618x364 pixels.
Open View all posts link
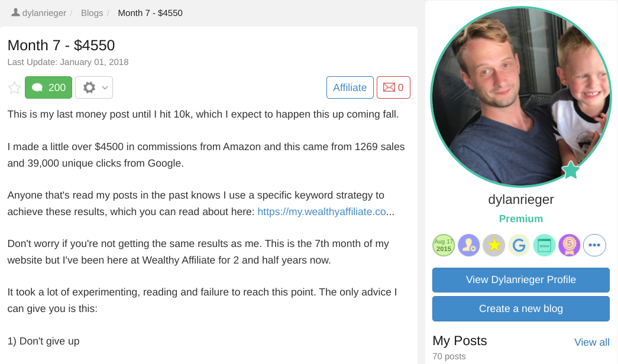[x=591, y=342]
